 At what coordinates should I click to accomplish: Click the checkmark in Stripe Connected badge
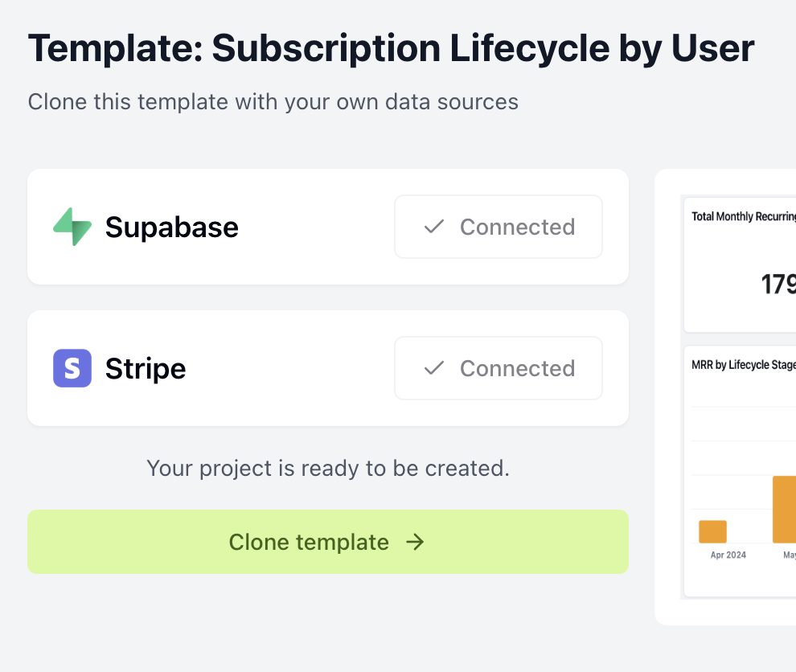point(433,368)
